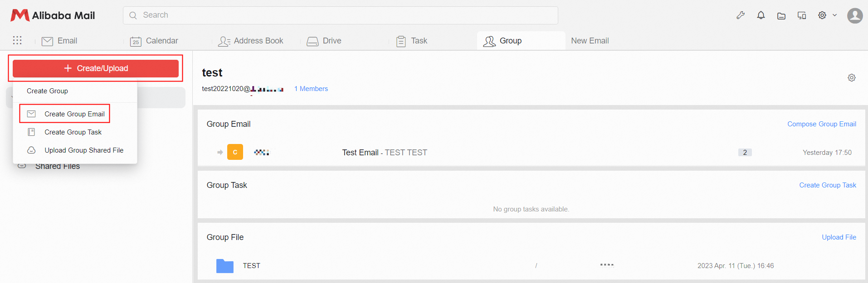Open the wrench tools icon
Image resolution: width=868 pixels, height=283 pixels.
(x=741, y=15)
